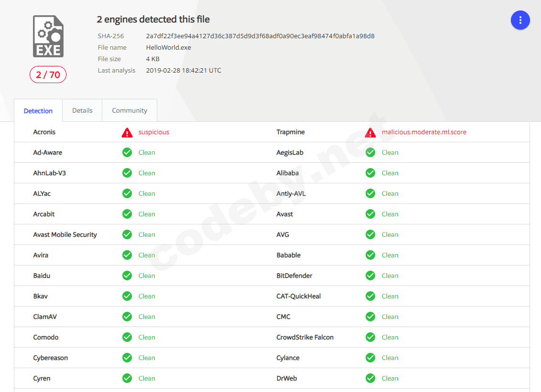This screenshot has width=541, height=392.
Task: Click the EXE file type icon
Action: pyautogui.click(x=48, y=36)
